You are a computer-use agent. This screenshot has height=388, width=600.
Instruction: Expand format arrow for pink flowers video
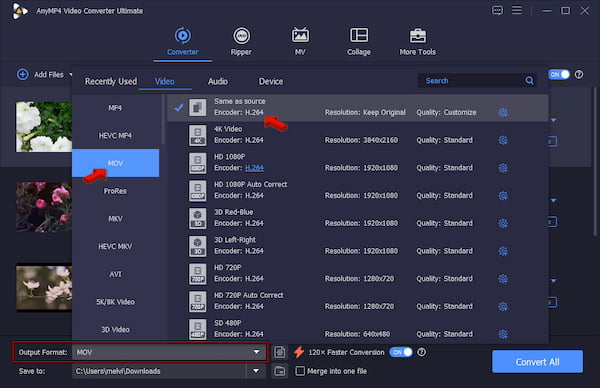tap(553, 201)
